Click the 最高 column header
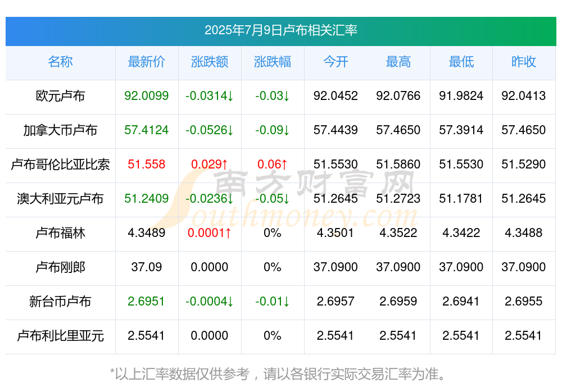The image size is (562, 392). coord(398,62)
